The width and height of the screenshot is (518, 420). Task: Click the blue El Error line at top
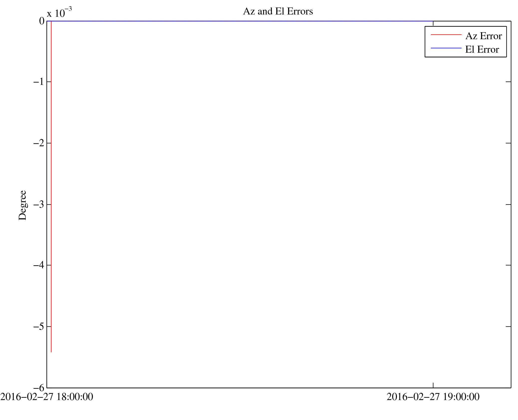click(240, 21)
